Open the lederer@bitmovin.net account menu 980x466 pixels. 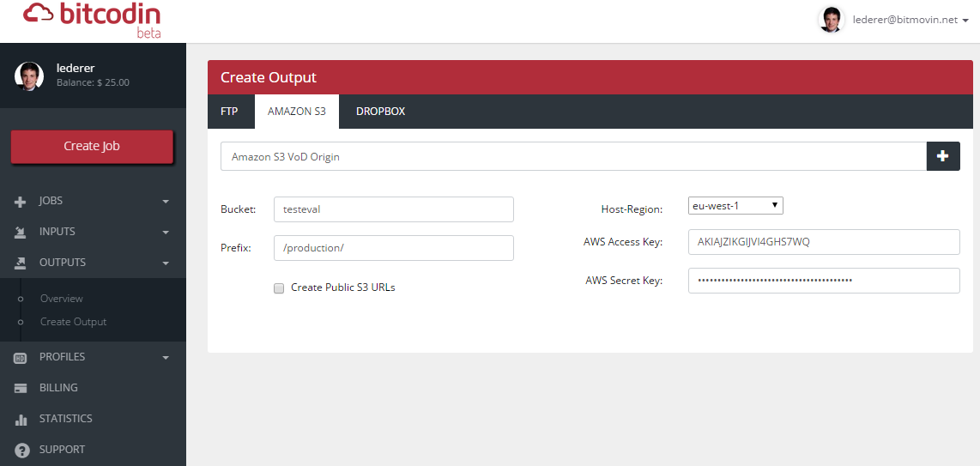pyautogui.click(x=910, y=20)
